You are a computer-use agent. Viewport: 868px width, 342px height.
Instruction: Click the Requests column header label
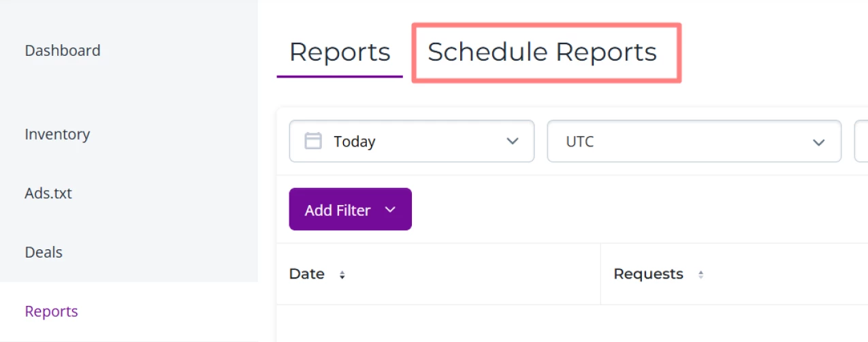[648, 274]
